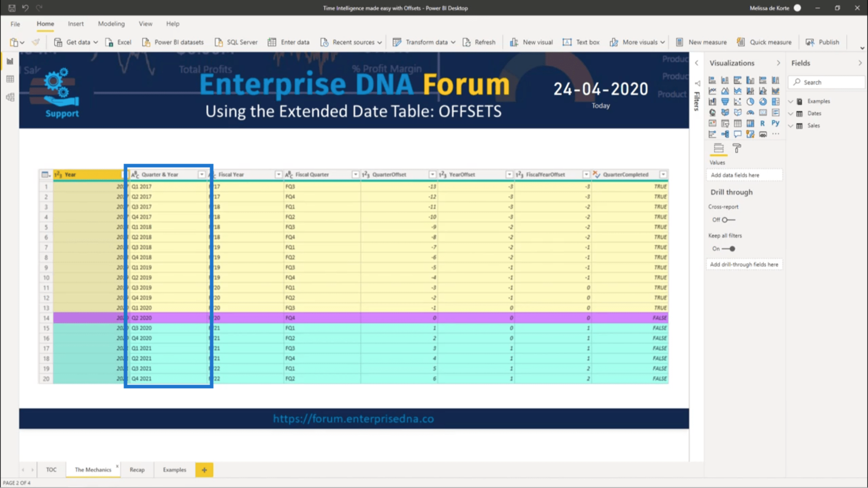Viewport: 868px width, 488px height.
Task: Click the Power BI datasets button
Action: [173, 42]
